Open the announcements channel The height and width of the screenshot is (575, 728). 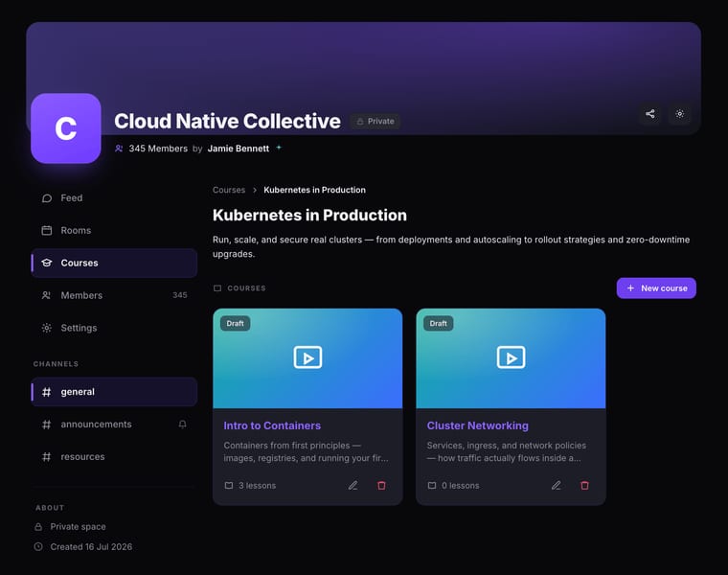click(x=114, y=425)
